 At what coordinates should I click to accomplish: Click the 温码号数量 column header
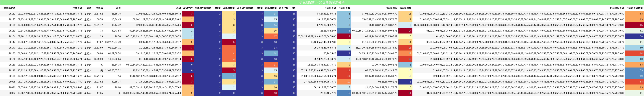(229, 8)
